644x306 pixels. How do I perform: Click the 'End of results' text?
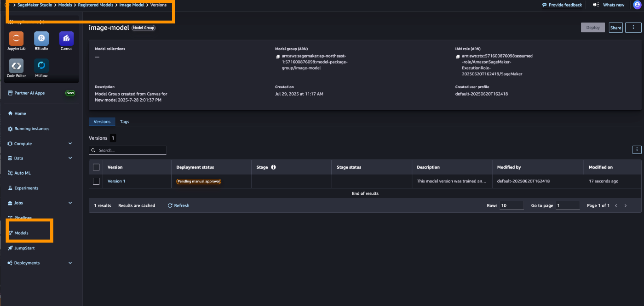point(365,193)
